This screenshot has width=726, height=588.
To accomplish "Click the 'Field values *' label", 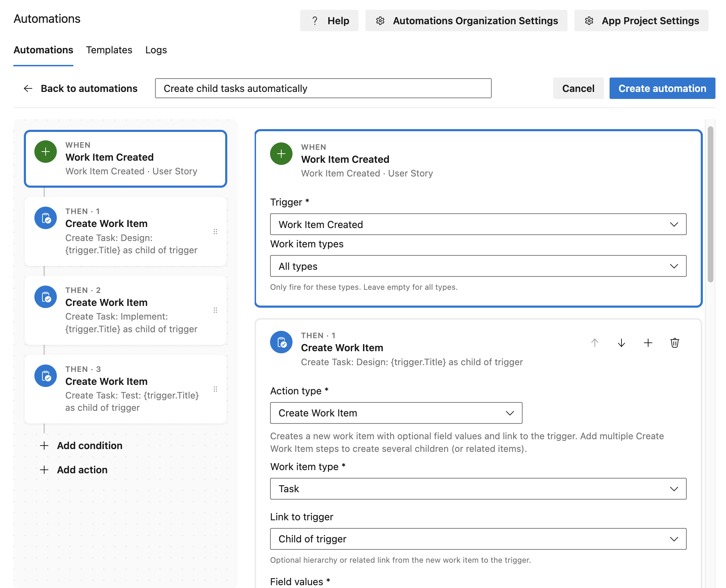I will (300, 581).
